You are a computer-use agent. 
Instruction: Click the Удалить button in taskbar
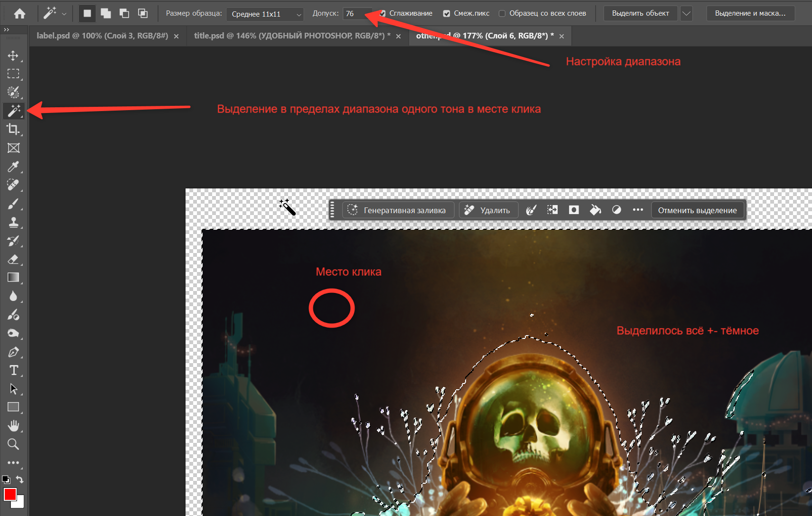coord(488,210)
